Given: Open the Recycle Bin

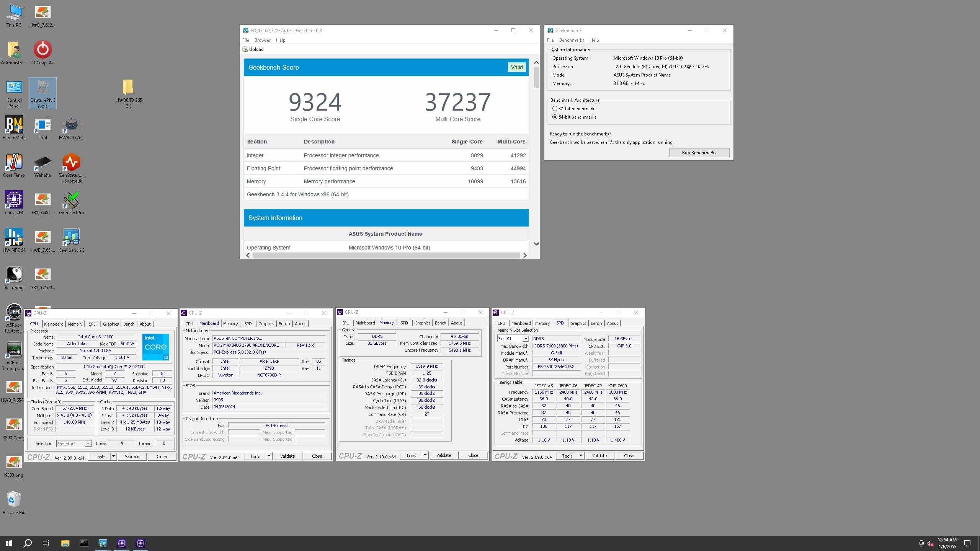Looking at the screenshot, I should [x=14, y=503].
